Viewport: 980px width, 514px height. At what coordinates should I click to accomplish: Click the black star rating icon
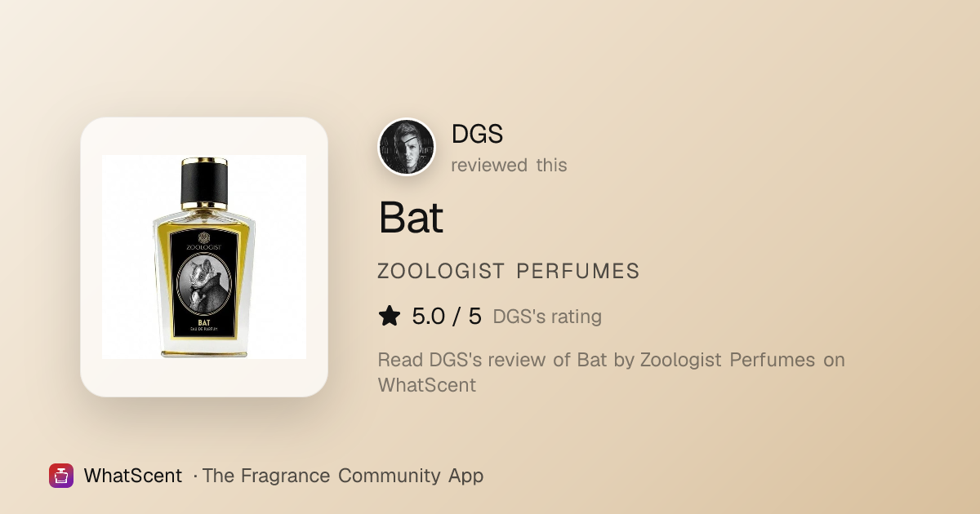[x=390, y=316]
